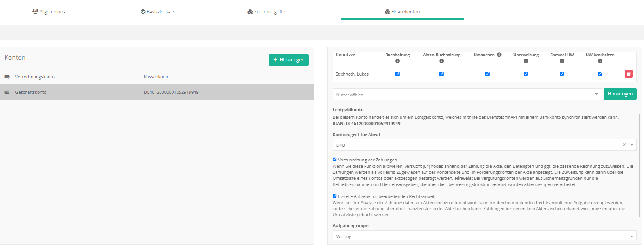Clear the DKB selection with the X icon
Viewport: 644px width, 247px height.
(624, 145)
